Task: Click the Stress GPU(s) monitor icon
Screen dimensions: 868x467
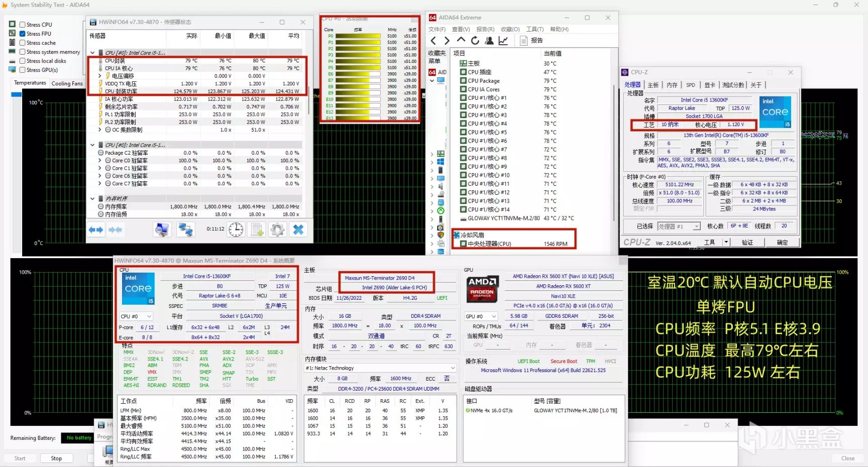Action: [12, 70]
